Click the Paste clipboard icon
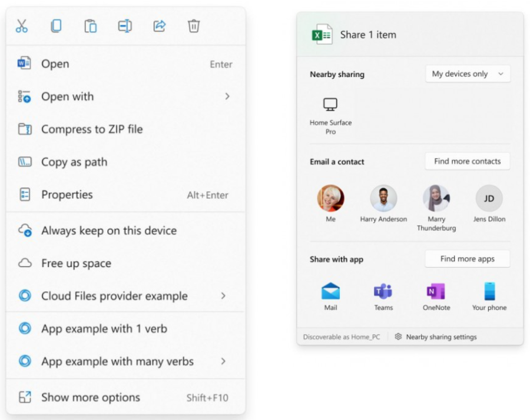Viewport: 530px width, 420px height. 90,26
